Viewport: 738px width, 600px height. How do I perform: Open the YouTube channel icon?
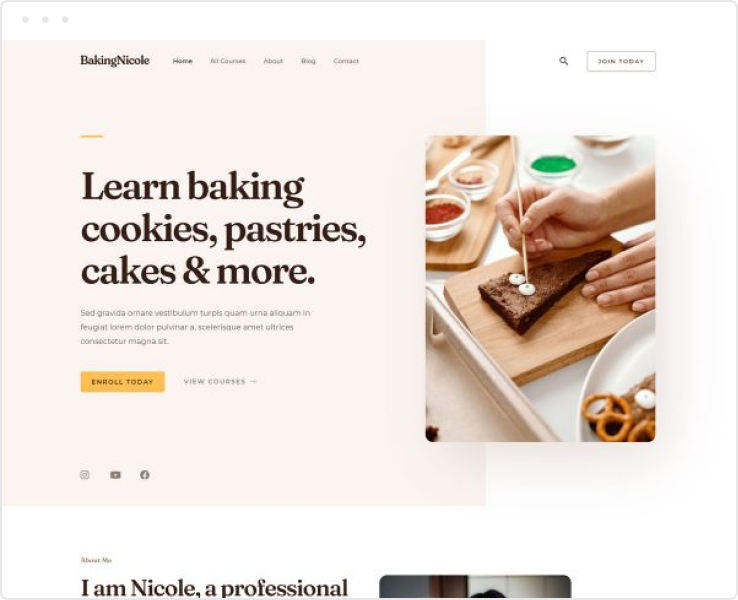coord(115,475)
